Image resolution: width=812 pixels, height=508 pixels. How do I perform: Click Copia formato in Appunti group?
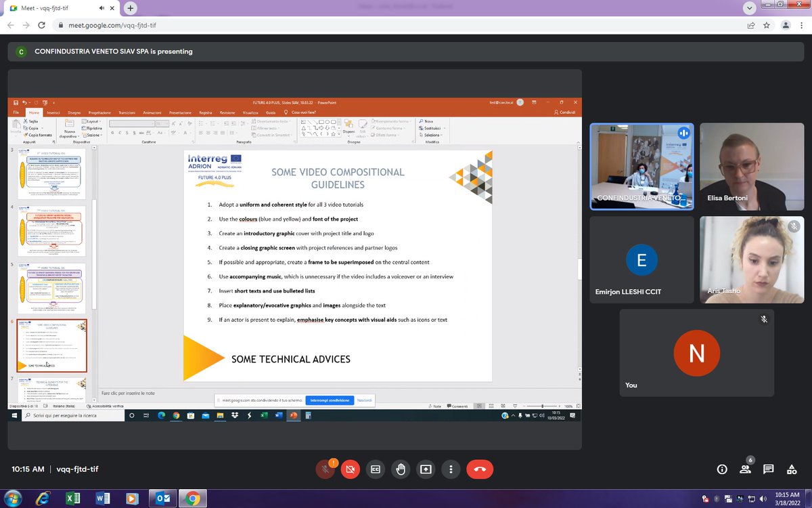click(38, 135)
